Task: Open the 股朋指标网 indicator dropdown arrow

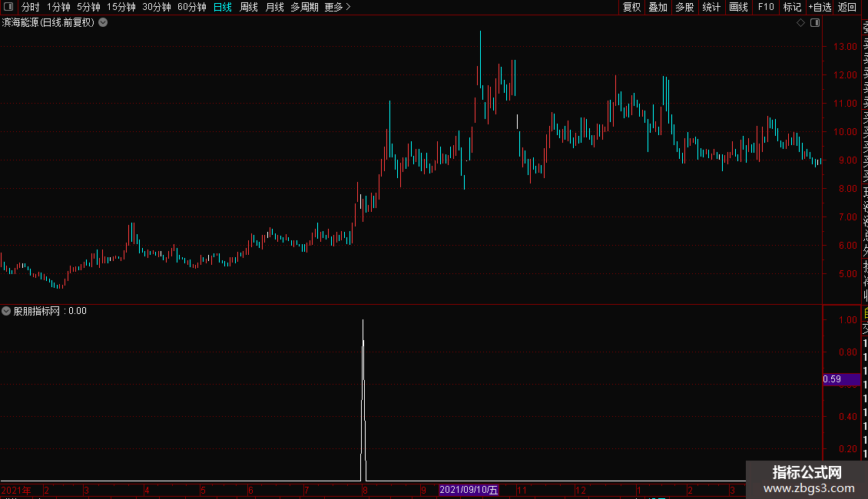Action: click(x=6, y=311)
